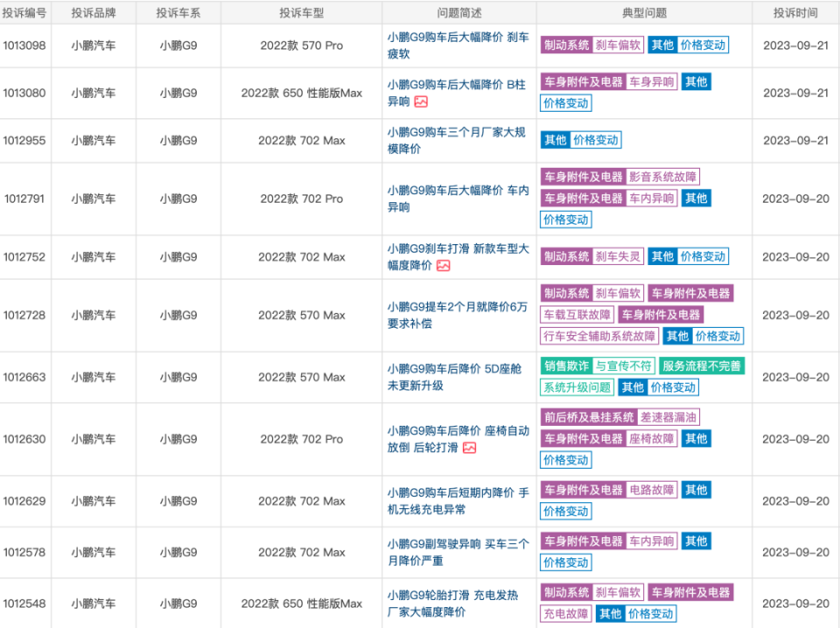Open complaint '小鹏G9刹车打滑 新款车型大幅度降价'
Screen dimensions: 840x628
point(458,257)
